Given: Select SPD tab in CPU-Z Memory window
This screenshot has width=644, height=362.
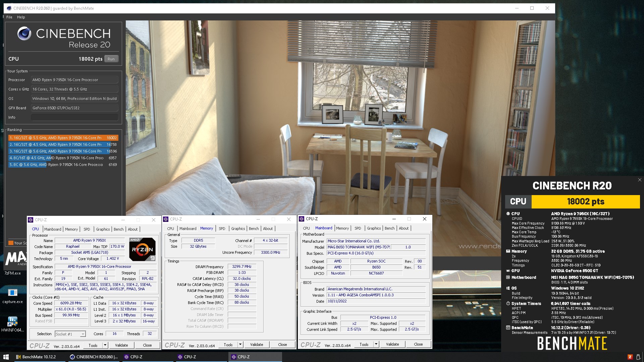Looking at the screenshot, I should coord(222,229).
